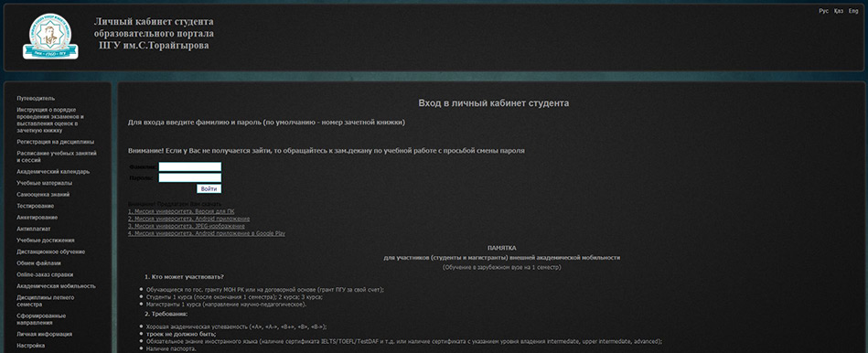The height and width of the screenshot is (353, 868).
Task: Open exam procedure instruction sidebar link
Action: (x=50, y=120)
